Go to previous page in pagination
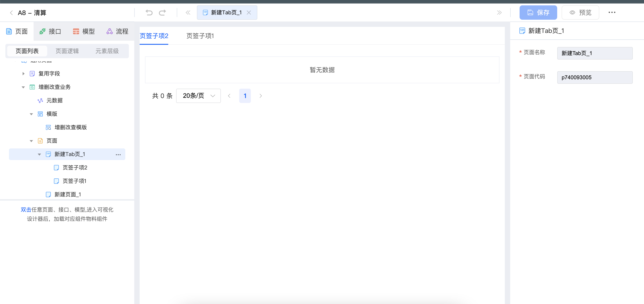This screenshot has width=644, height=304. [x=229, y=96]
